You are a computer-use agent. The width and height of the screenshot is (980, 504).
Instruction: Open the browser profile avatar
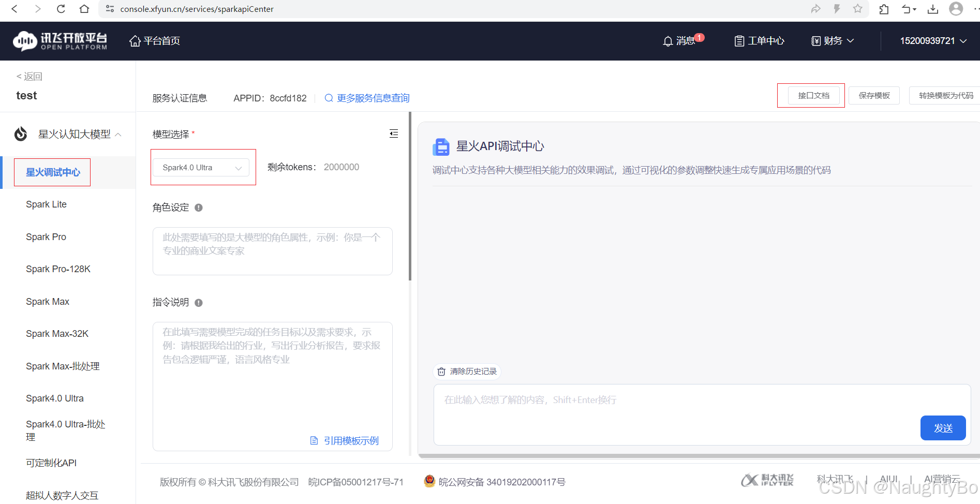[x=956, y=9]
